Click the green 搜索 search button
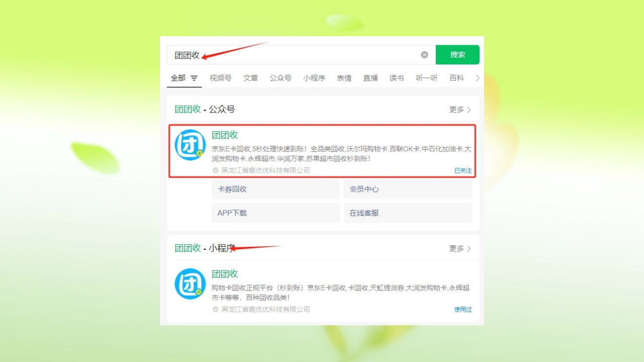Image resolution: width=644 pixels, height=362 pixels. pos(457,55)
